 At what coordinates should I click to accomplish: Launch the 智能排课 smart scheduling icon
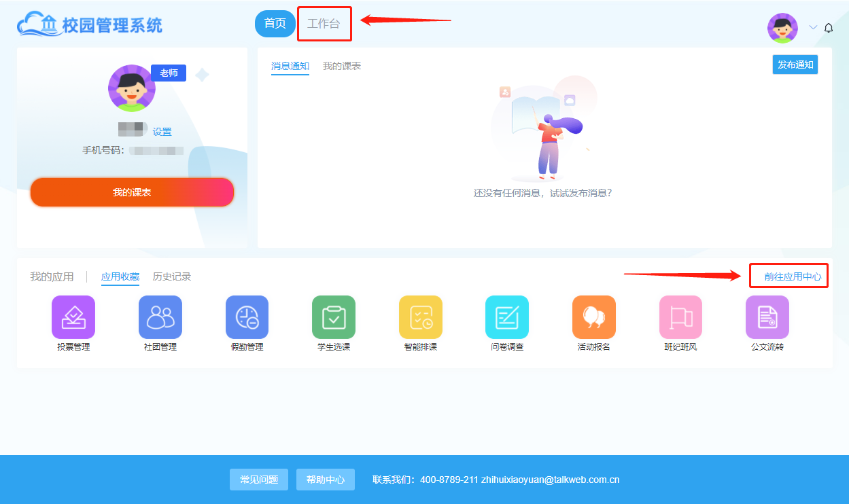click(420, 317)
